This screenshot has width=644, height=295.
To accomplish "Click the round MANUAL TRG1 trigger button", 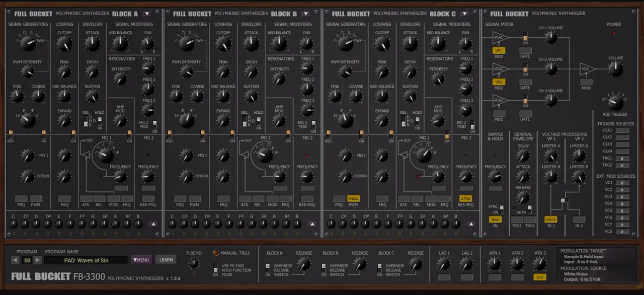I will pos(216,253).
